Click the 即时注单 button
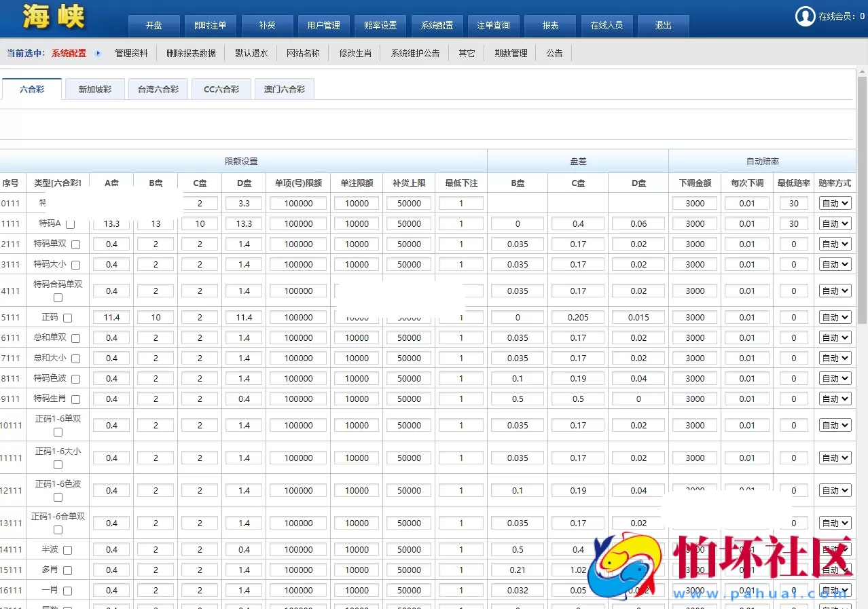The image size is (868, 609). pos(210,25)
